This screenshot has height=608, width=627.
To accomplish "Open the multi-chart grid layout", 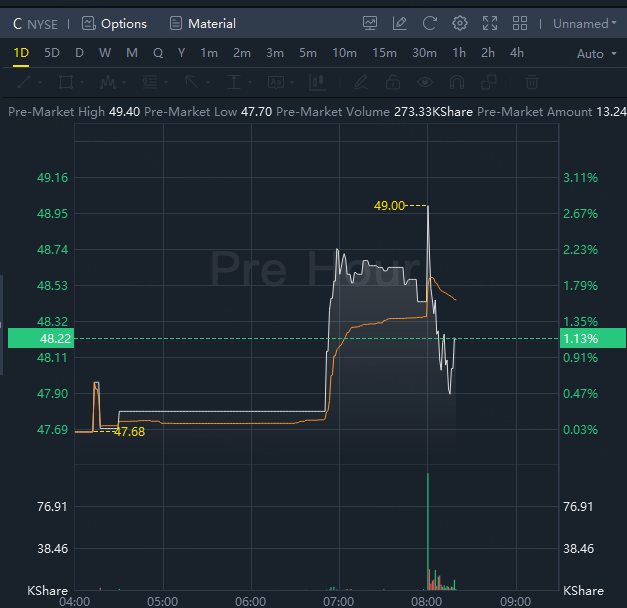I will (520, 23).
